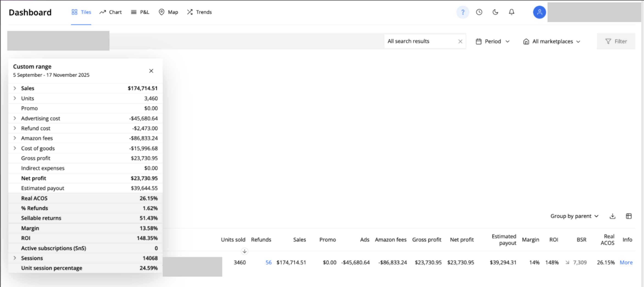The width and height of the screenshot is (644, 287).
Task: Open the history clock icon
Action: (479, 12)
